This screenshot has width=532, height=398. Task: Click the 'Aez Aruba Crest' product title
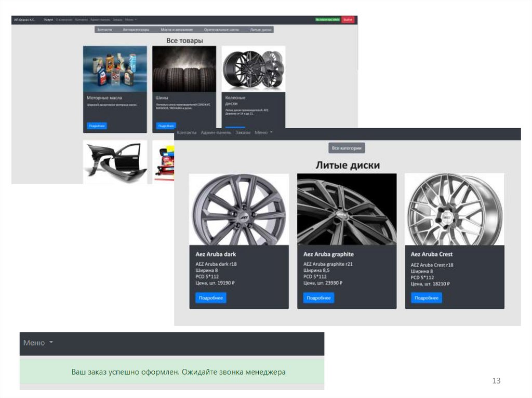432,254
